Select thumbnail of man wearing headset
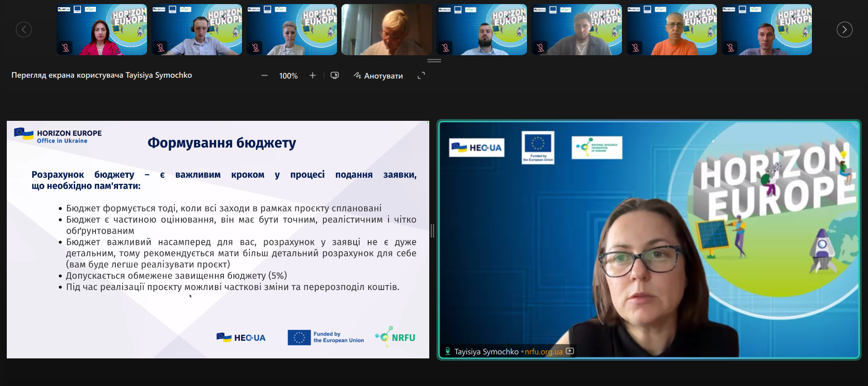The width and height of the screenshot is (868, 386). click(197, 30)
